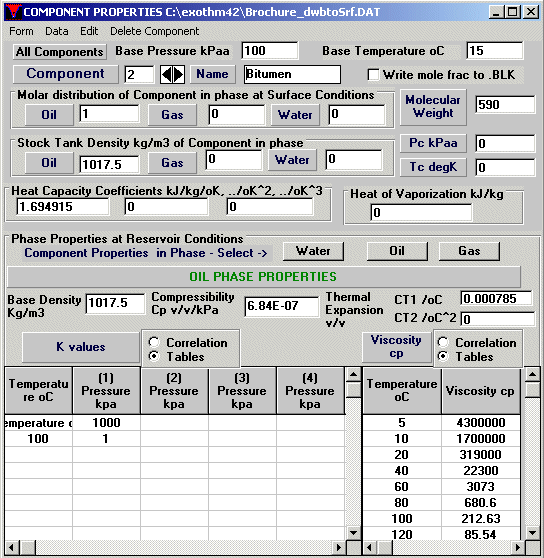
Task: Click K values table scroll right arrow
Action: click(339, 547)
